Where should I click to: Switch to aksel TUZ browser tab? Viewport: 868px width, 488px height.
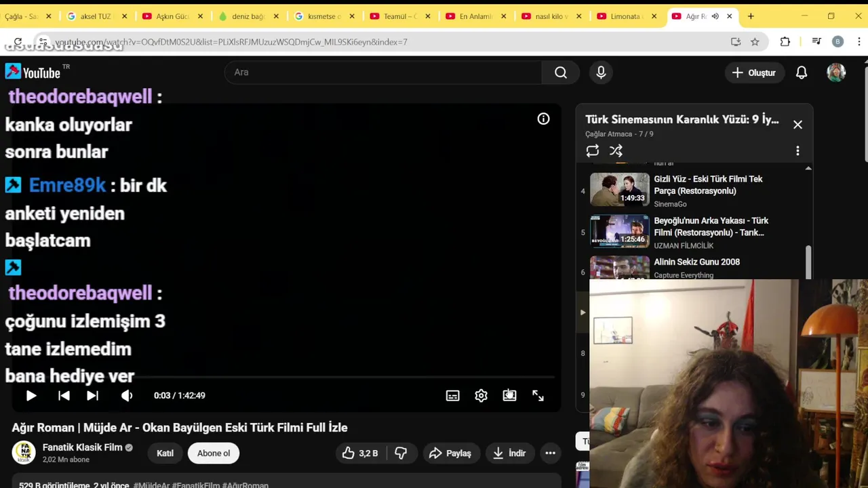tap(97, 16)
